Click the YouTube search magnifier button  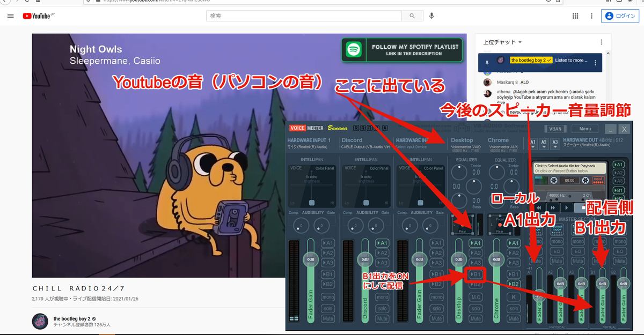point(412,16)
